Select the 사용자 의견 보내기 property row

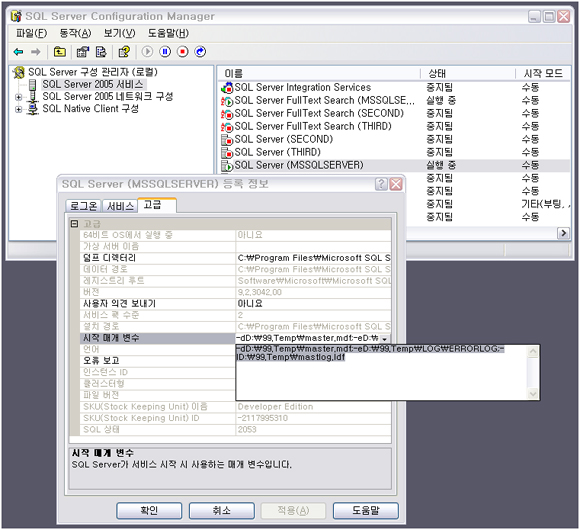point(235,304)
